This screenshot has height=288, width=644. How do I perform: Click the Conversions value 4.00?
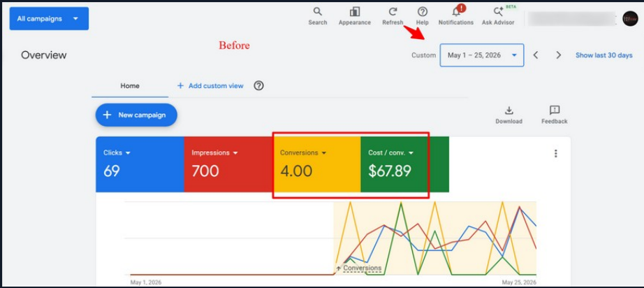pos(296,171)
